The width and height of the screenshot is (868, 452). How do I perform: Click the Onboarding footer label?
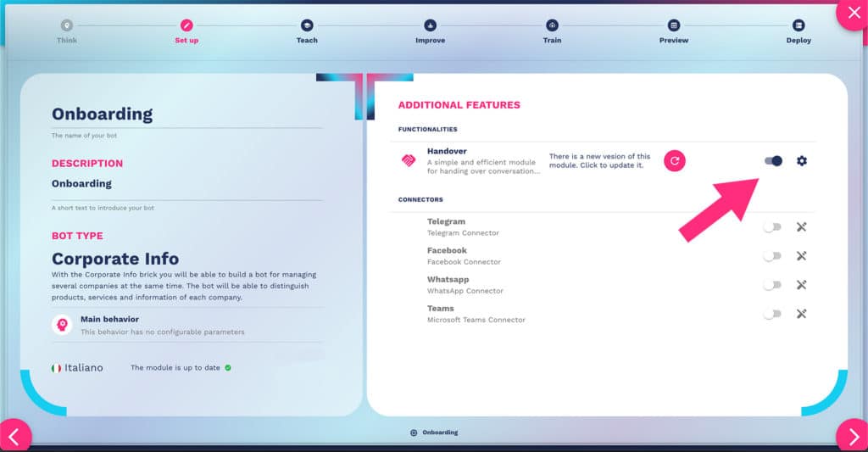click(x=440, y=432)
